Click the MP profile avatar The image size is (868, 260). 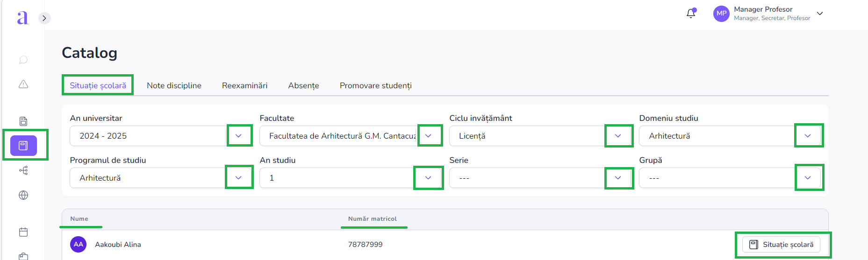[721, 14]
